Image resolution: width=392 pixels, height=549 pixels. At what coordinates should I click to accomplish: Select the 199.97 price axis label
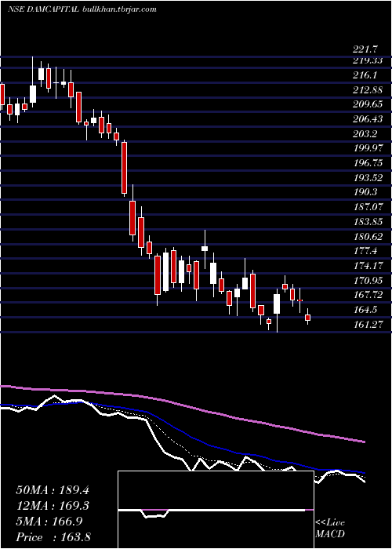click(x=368, y=148)
